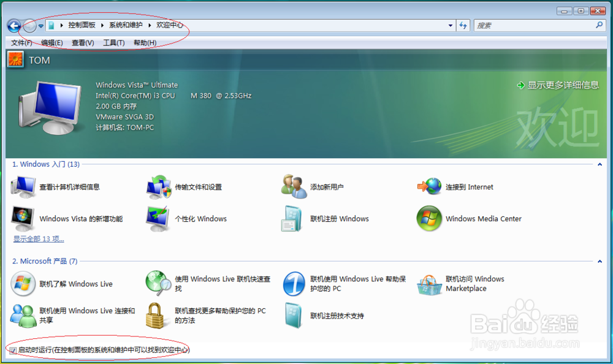
Task: Open address bar history dropdown arrow
Action: [451, 26]
